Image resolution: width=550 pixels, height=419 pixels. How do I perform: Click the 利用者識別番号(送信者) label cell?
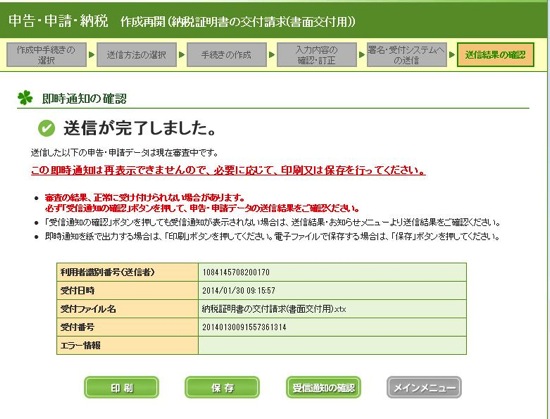[127, 272]
